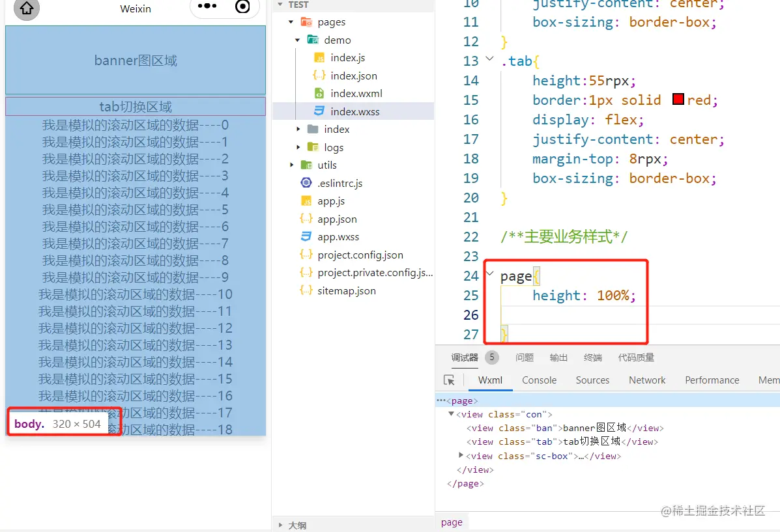Image resolution: width=780 pixels, height=532 pixels.
Task: Fold the page rule at line 24
Action: [x=490, y=273]
